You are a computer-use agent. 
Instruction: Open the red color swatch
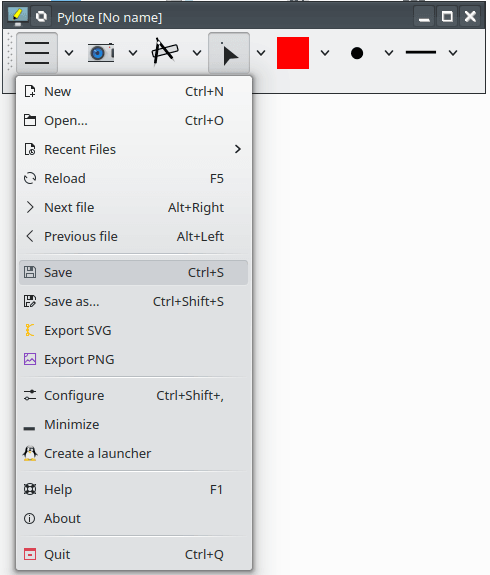pos(293,53)
